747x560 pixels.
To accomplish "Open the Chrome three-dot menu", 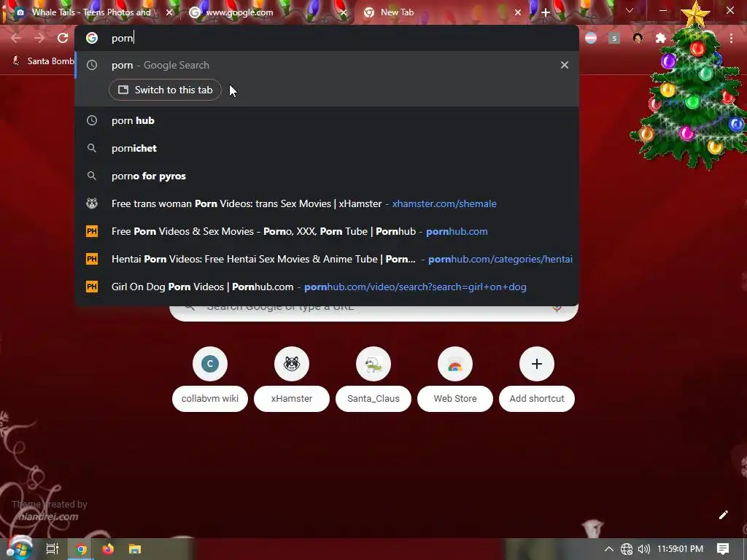I will [731, 38].
